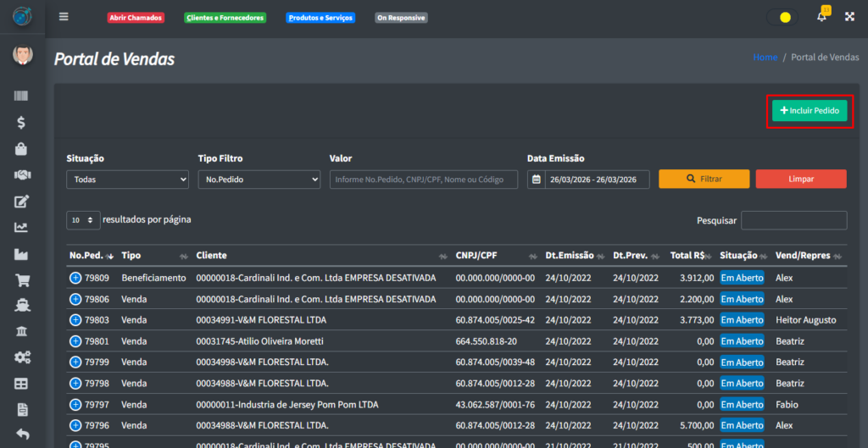Screen dimensions: 868x448
Task: Expand row details for order 79803
Action: (x=75, y=320)
